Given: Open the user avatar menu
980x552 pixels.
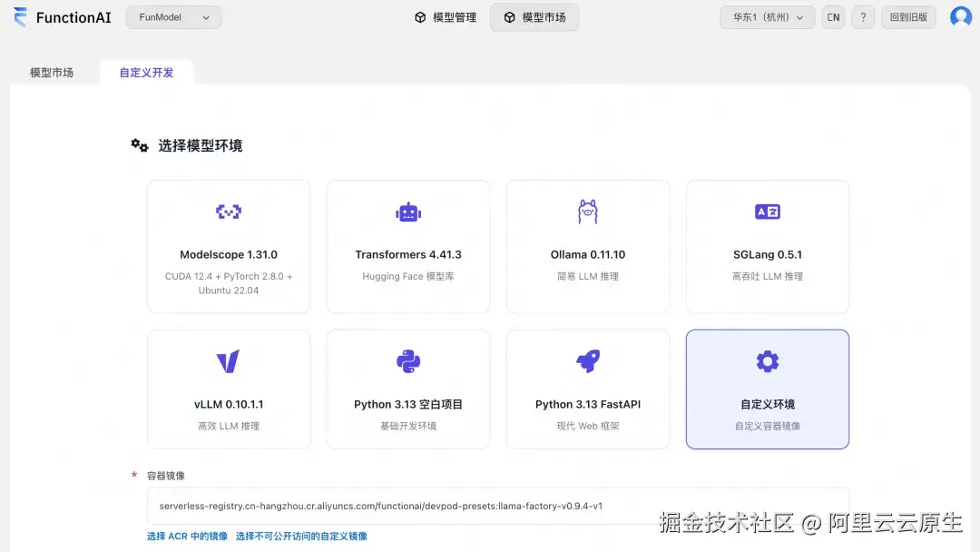Looking at the screenshot, I should [961, 17].
